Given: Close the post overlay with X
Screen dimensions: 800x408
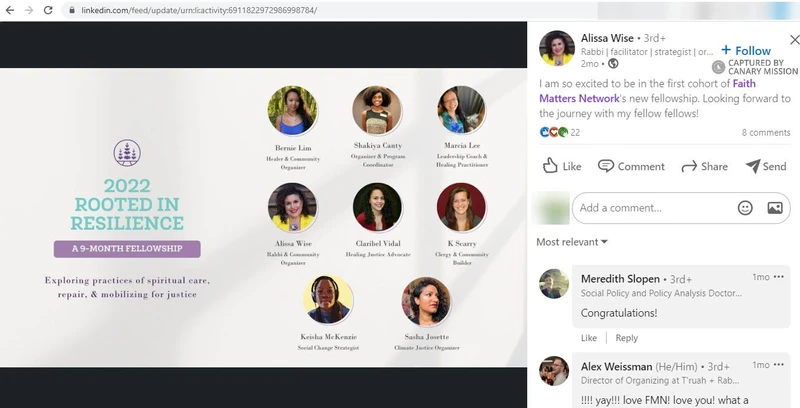Looking at the screenshot, I should click(x=794, y=39).
